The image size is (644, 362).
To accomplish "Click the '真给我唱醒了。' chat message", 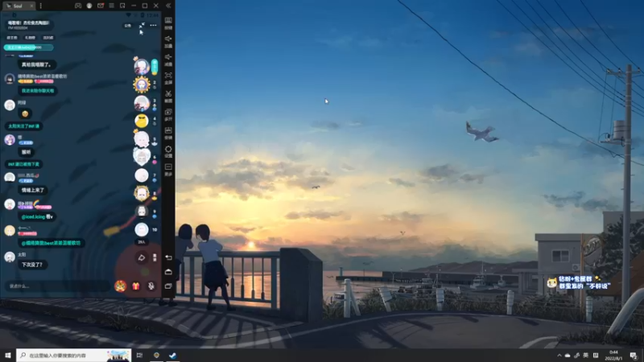I will tap(36, 64).
